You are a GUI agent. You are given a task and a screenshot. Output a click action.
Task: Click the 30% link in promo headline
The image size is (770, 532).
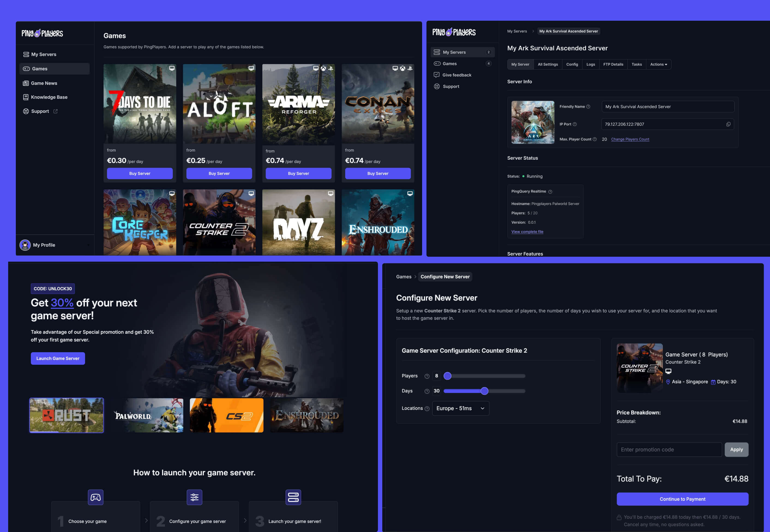[x=62, y=303]
